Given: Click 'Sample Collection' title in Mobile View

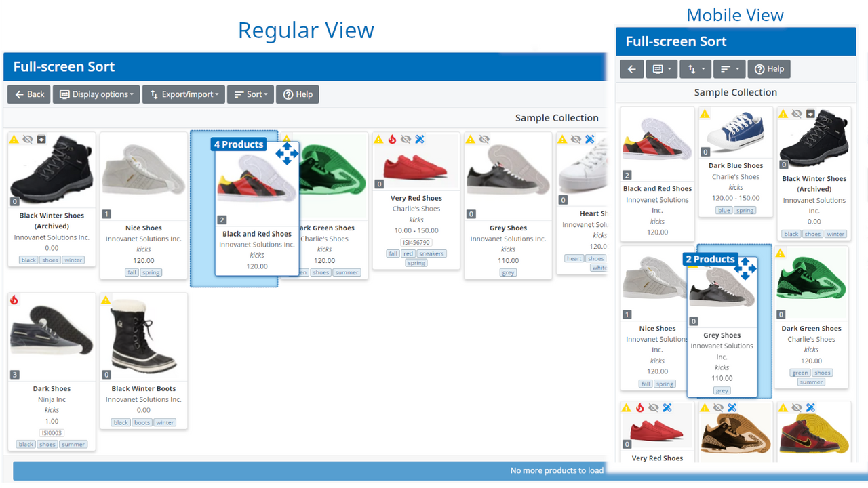Looking at the screenshot, I should (x=736, y=92).
